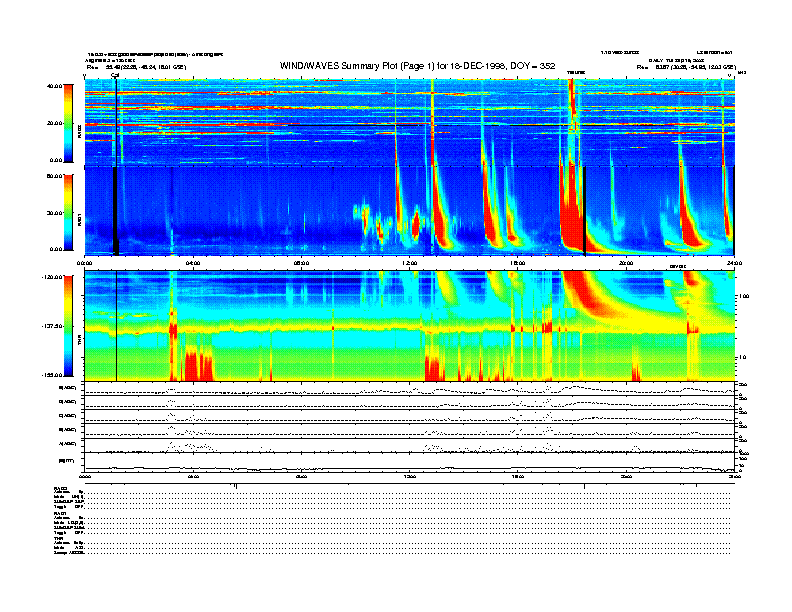Select the -120.00 tick on TNR color scale
This screenshot has height=612, width=792.
[x=52, y=277]
